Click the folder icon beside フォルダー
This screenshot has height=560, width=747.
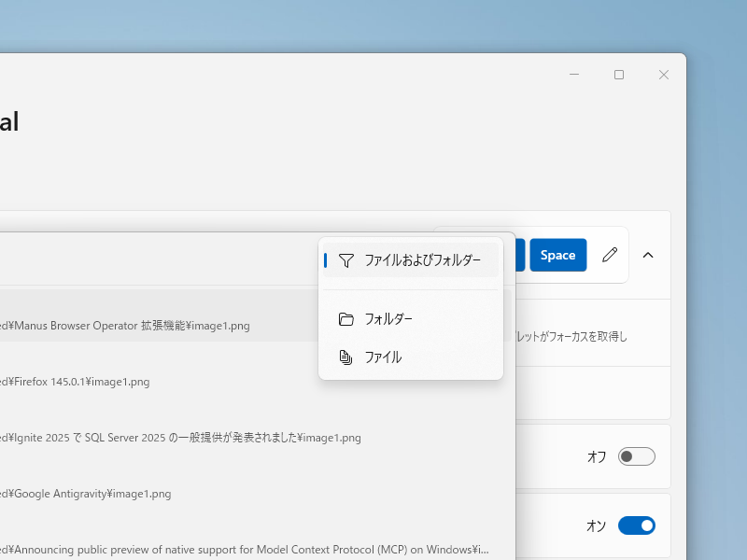pyautogui.click(x=346, y=318)
